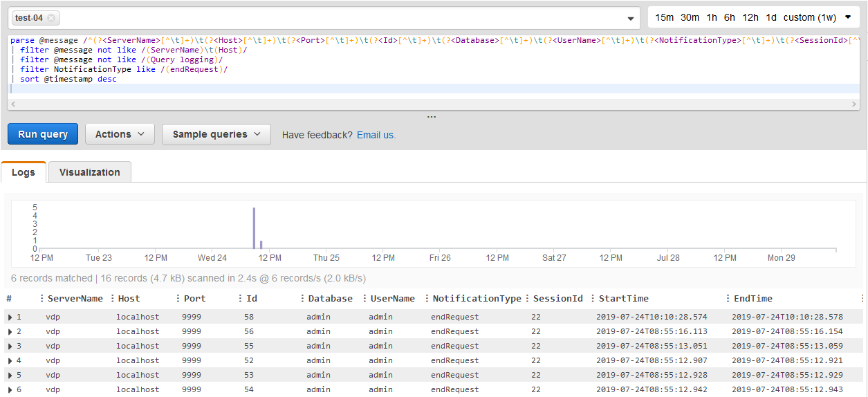Click the column handle icon before UserName
Image resolution: width=868 pixels, height=397 pixels.
[365, 299]
